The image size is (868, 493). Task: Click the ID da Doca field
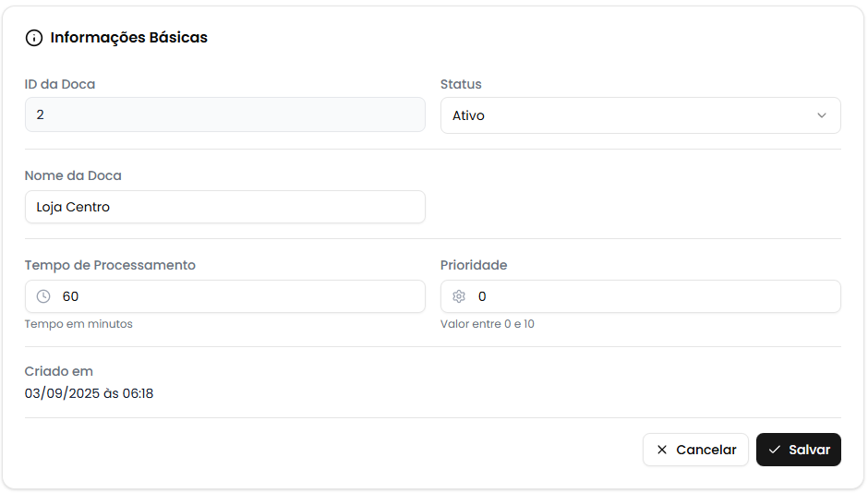(224, 115)
